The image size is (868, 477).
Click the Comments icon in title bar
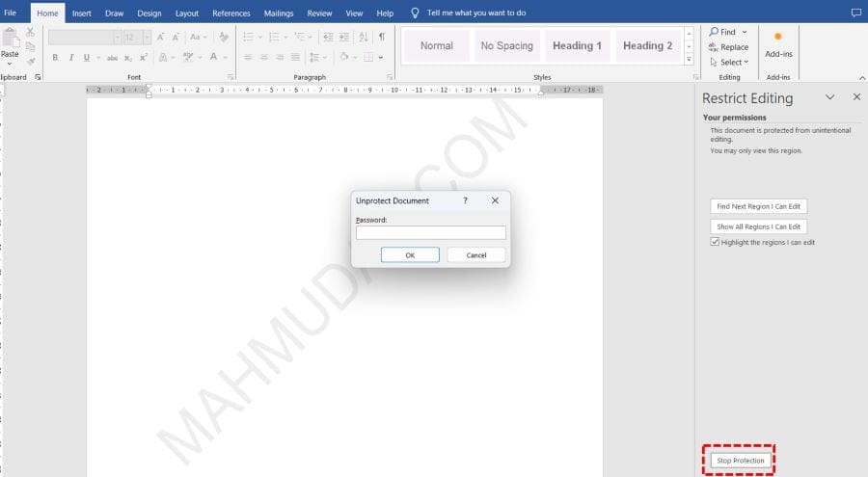(855, 13)
